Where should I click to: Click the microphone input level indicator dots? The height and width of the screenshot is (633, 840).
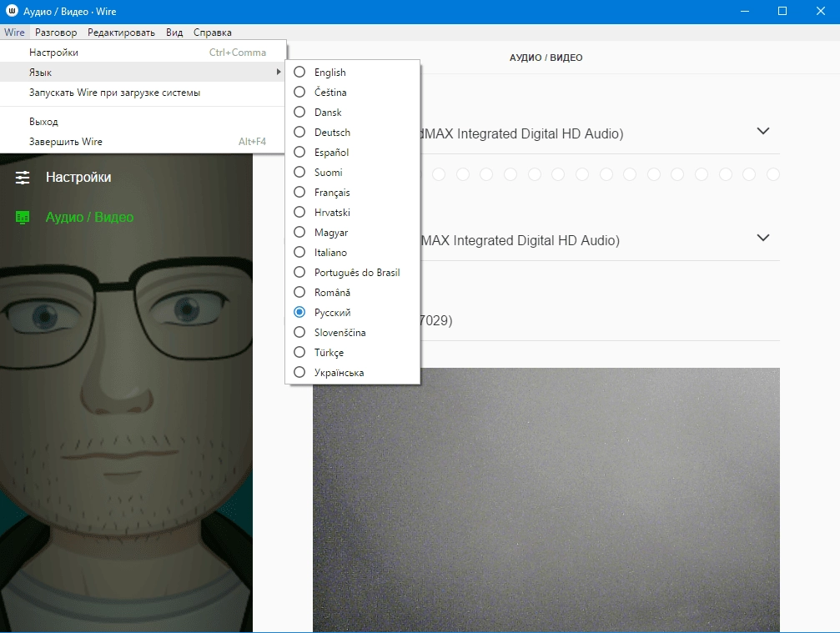pos(600,174)
